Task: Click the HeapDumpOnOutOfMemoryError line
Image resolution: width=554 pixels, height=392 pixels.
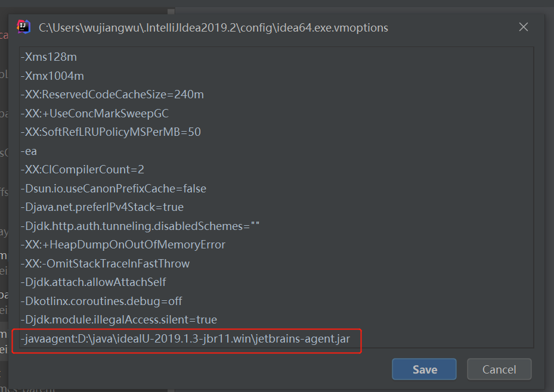Action: (x=123, y=244)
